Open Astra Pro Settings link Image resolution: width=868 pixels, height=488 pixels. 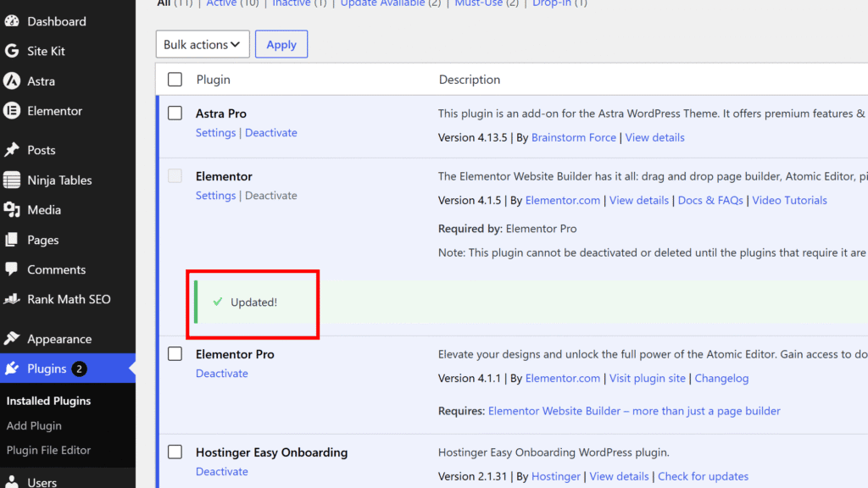215,133
